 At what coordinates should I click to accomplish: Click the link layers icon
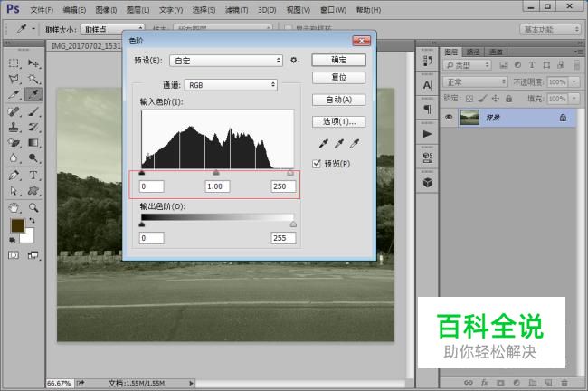click(x=469, y=383)
